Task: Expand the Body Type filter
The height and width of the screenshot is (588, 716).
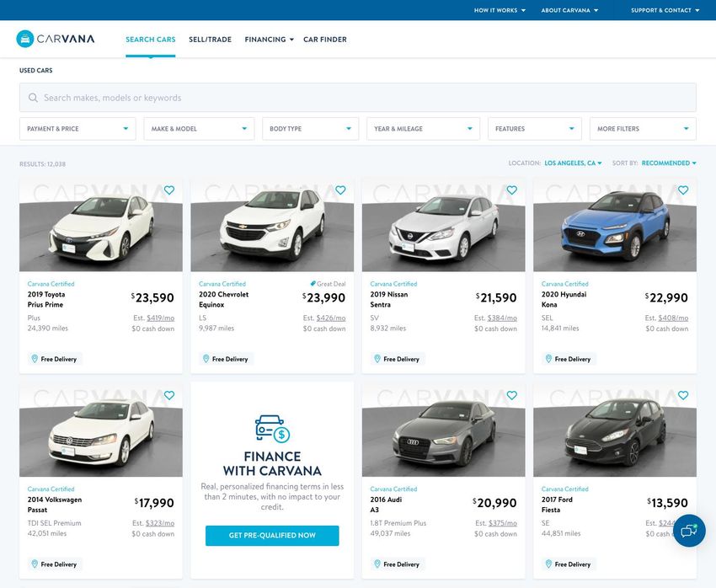Action: click(x=311, y=129)
